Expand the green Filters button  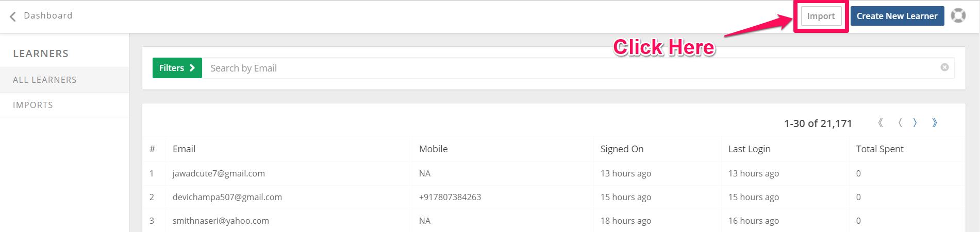coord(177,68)
